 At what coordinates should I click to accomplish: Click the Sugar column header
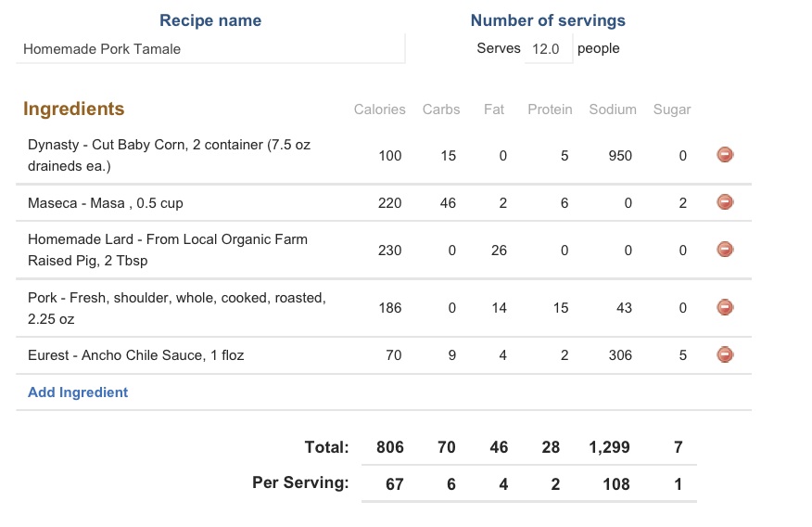click(672, 109)
